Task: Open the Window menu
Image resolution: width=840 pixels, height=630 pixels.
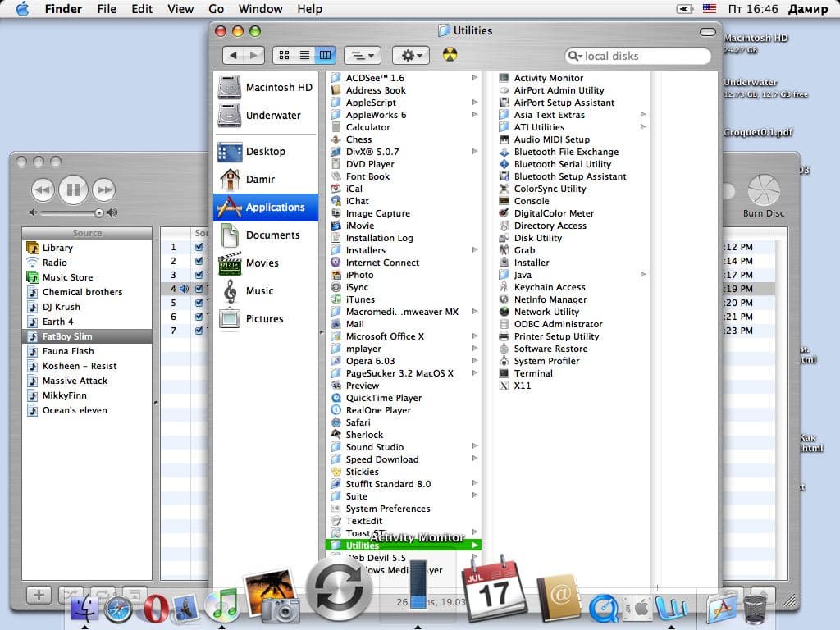Action: click(260, 9)
